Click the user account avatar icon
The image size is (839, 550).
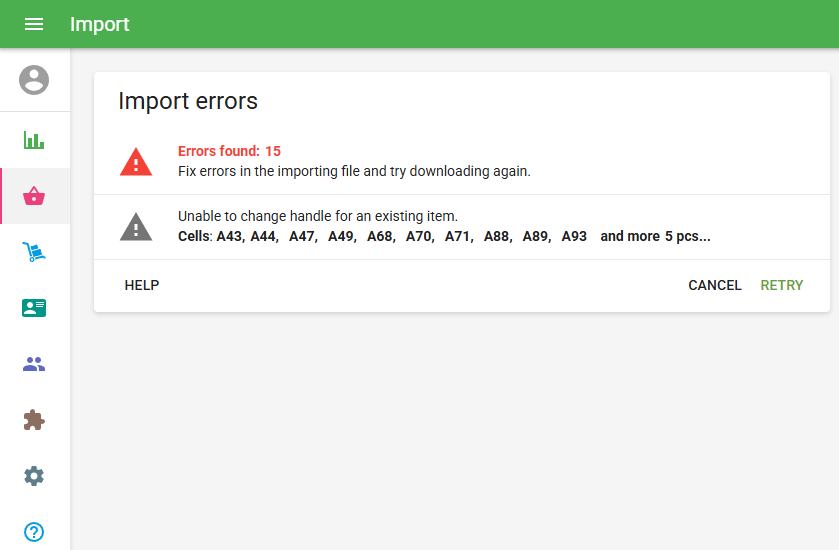point(34,80)
